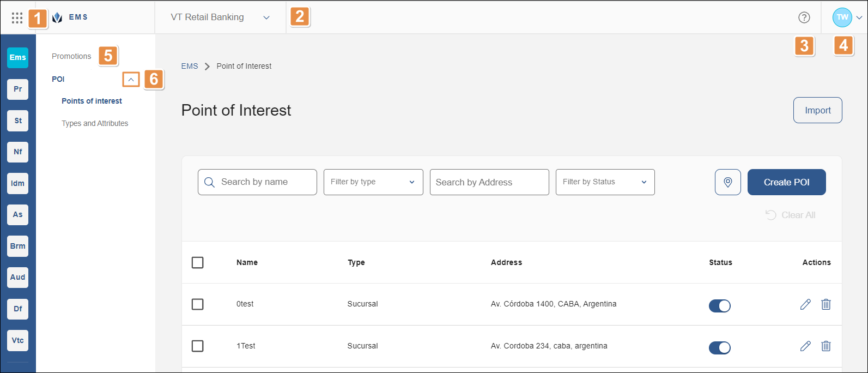Open the app launcher grid icon

point(17,17)
